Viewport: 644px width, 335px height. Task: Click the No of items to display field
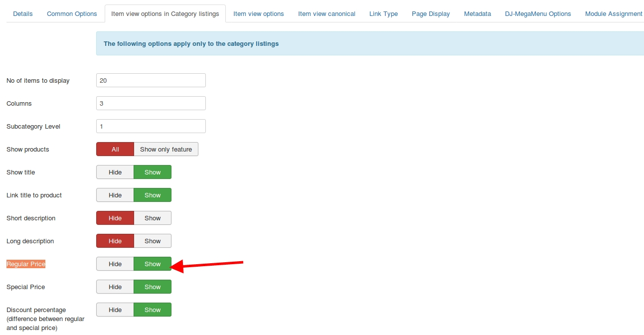pos(151,80)
